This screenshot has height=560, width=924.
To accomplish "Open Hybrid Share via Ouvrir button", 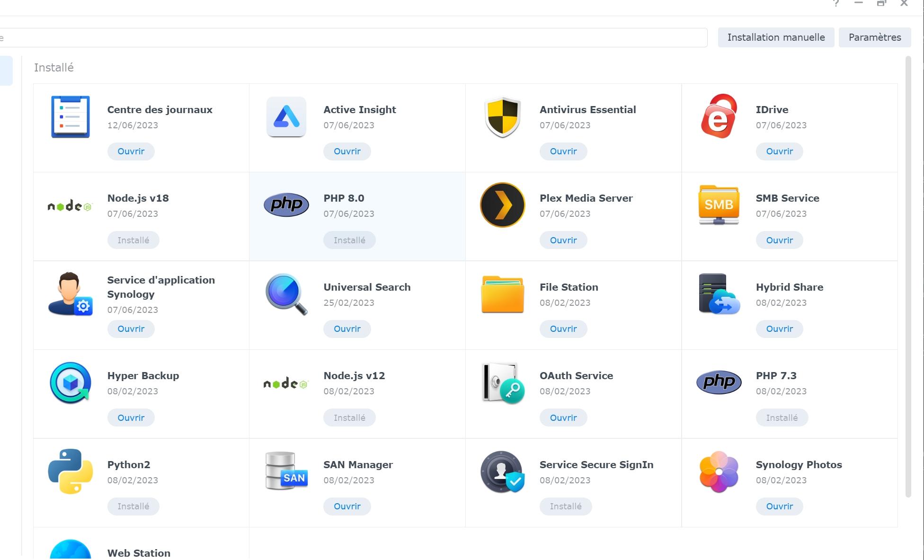I will [x=779, y=329].
